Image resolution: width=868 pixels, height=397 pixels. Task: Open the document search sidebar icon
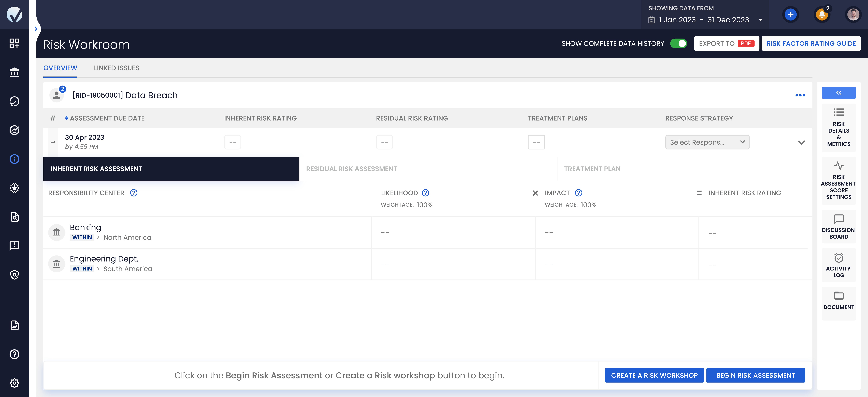[14, 217]
